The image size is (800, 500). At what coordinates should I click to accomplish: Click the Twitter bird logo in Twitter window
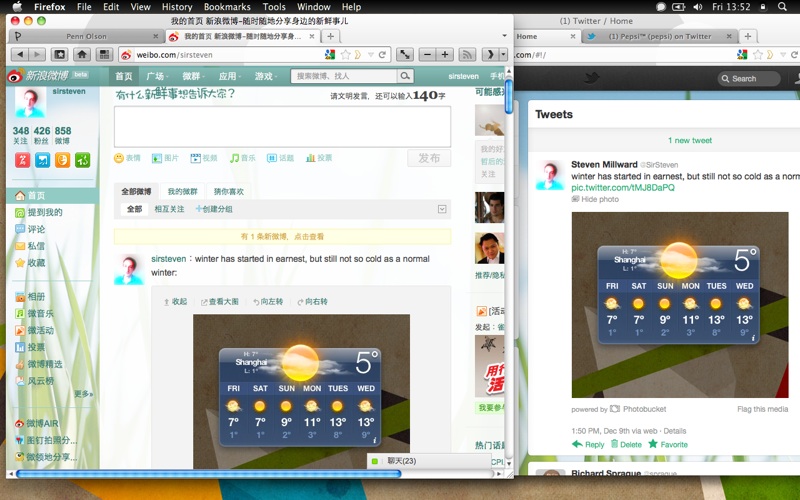591,78
